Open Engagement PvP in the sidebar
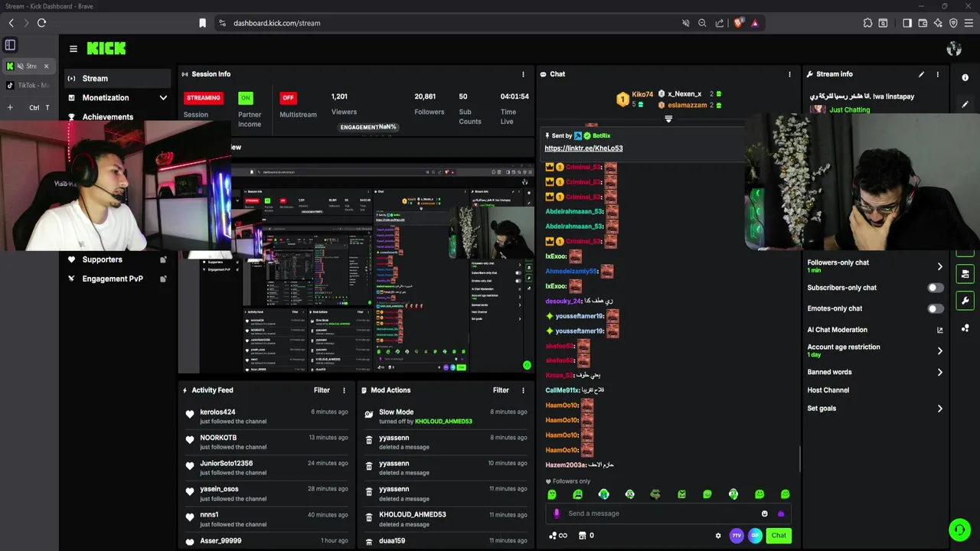This screenshot has width=980, height=551. click(113, 279)
